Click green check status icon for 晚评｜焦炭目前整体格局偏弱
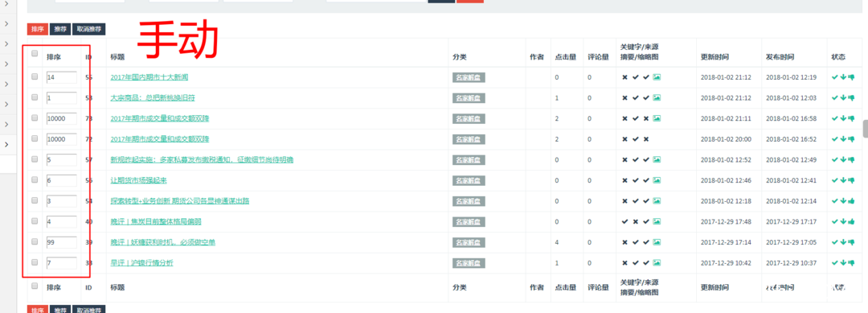Image resolution: width=868 pixels, height=313 pixels. coord(835,221)
